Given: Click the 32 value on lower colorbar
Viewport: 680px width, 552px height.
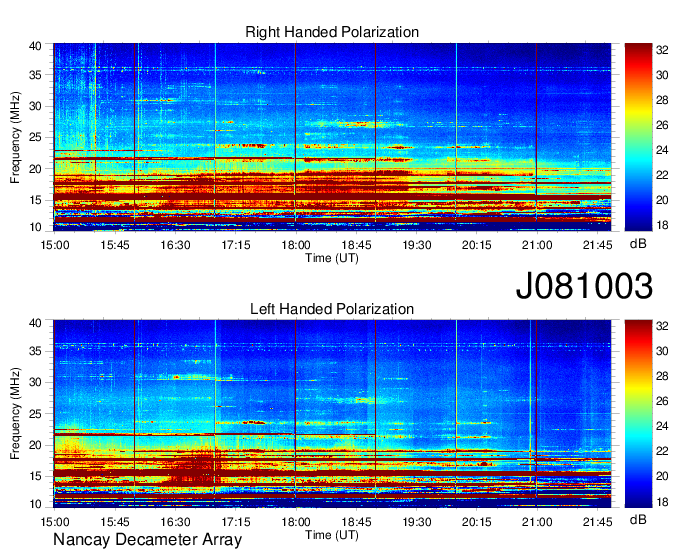Looking at the screenshot, I should [x=662, y=327].
